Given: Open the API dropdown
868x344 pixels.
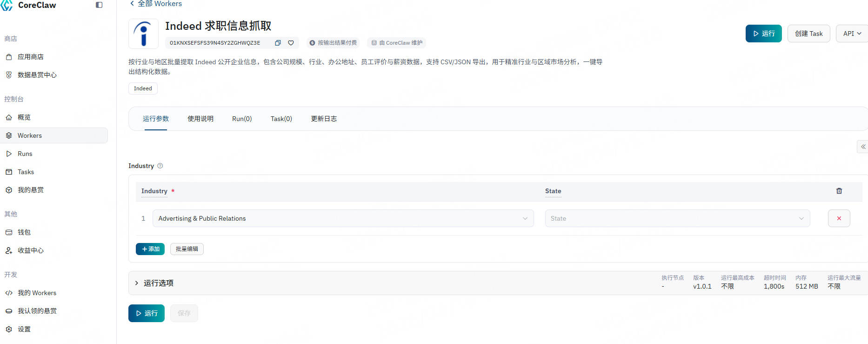Looking at the screenshot, I should coord(852,34).
